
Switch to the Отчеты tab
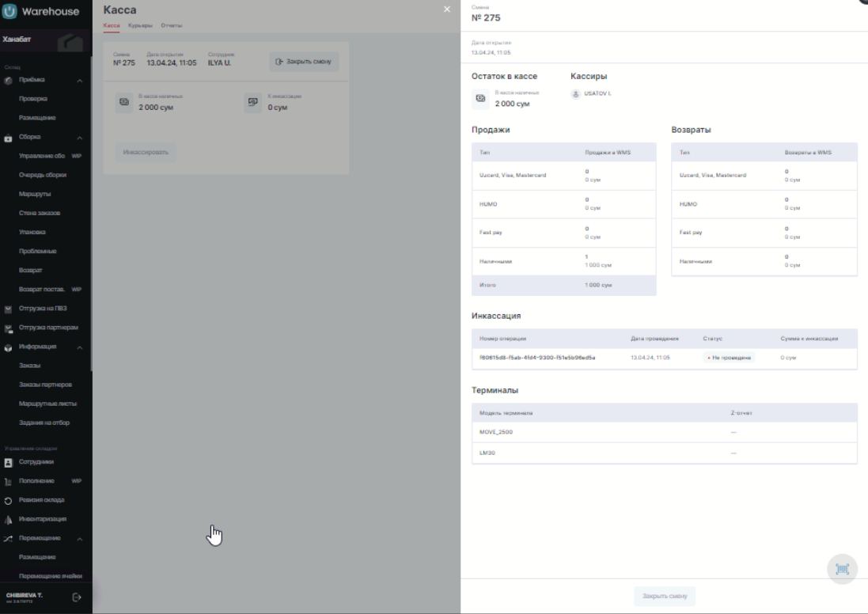[171, 25]
